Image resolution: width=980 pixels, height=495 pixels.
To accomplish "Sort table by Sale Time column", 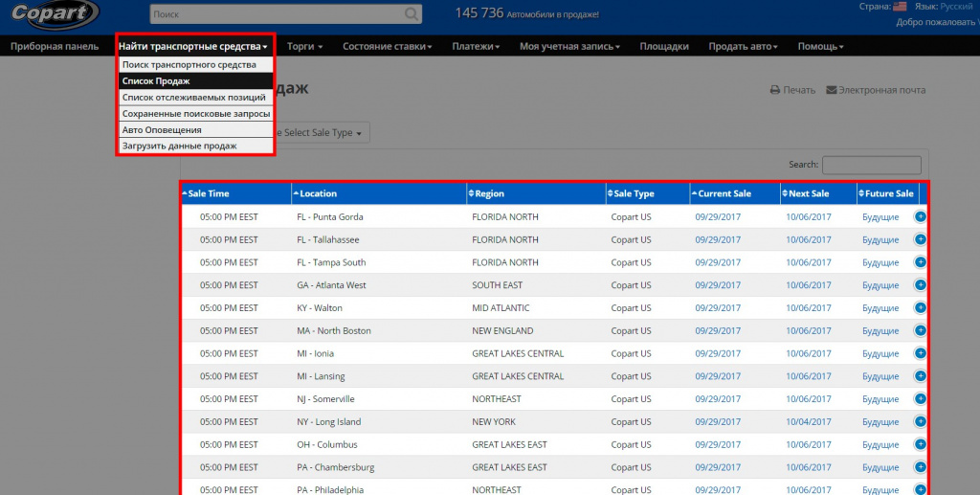I will (x=236, y=193).
